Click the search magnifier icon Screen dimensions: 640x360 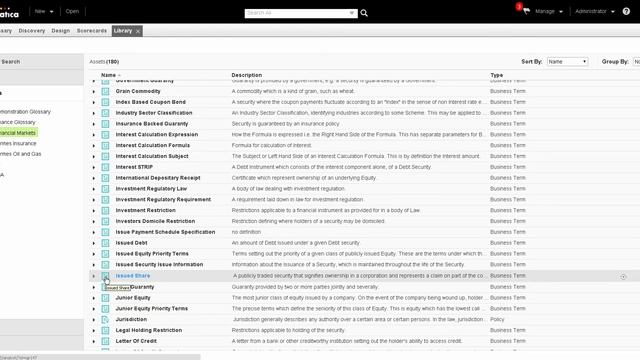click(x=364, y=13)
